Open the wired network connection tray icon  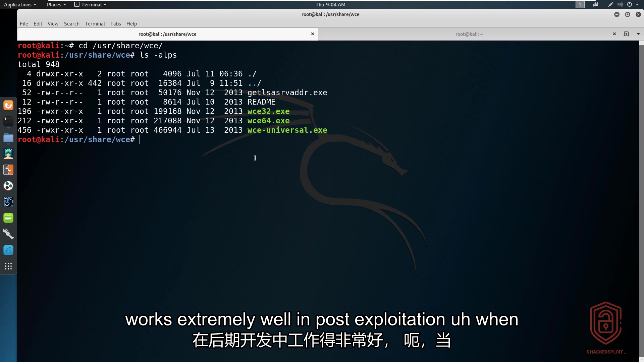610,5
